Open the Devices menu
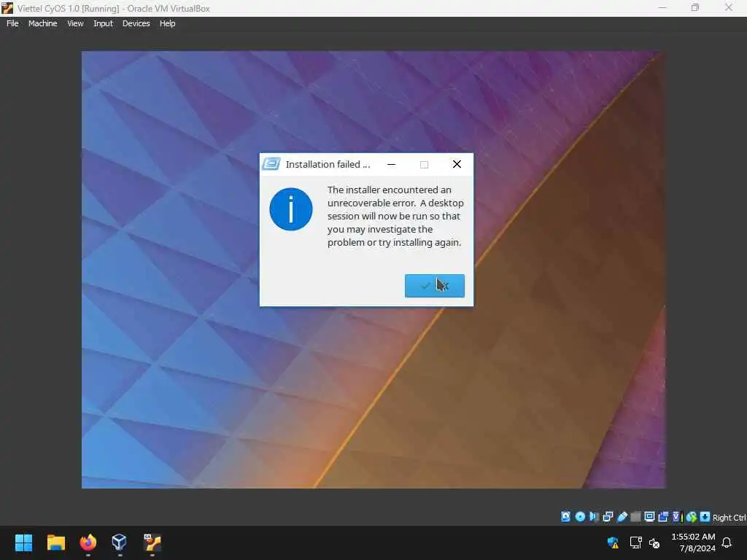Viewport: 747px width, 560px height. pyautogui.click(x=136, y=23)
